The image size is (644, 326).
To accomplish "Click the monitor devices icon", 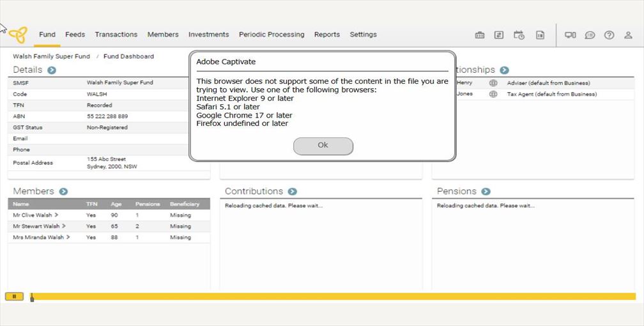I will coord(570,35).
